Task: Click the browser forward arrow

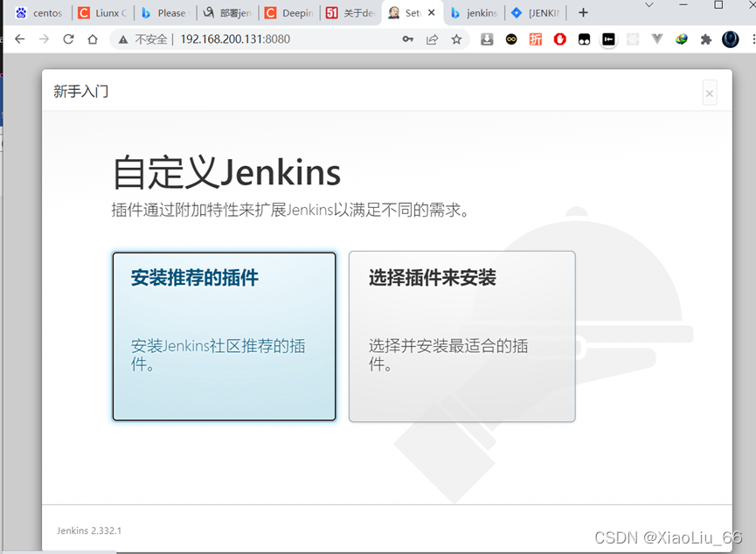Action: click(44, 39)
